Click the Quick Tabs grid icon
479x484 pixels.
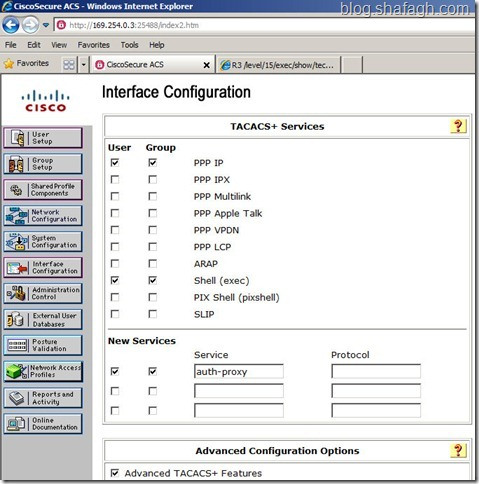point(69,64)
